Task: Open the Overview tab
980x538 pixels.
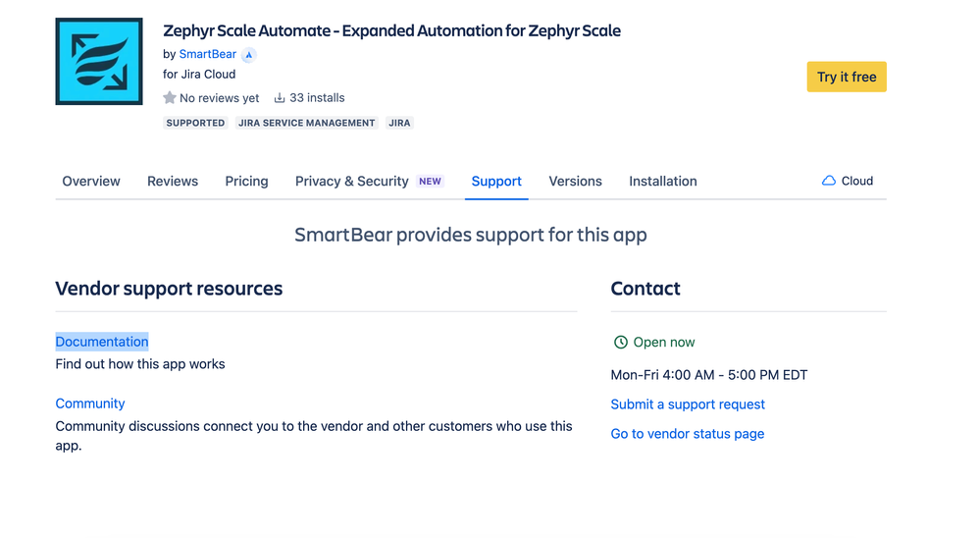Action: point(91,182)
